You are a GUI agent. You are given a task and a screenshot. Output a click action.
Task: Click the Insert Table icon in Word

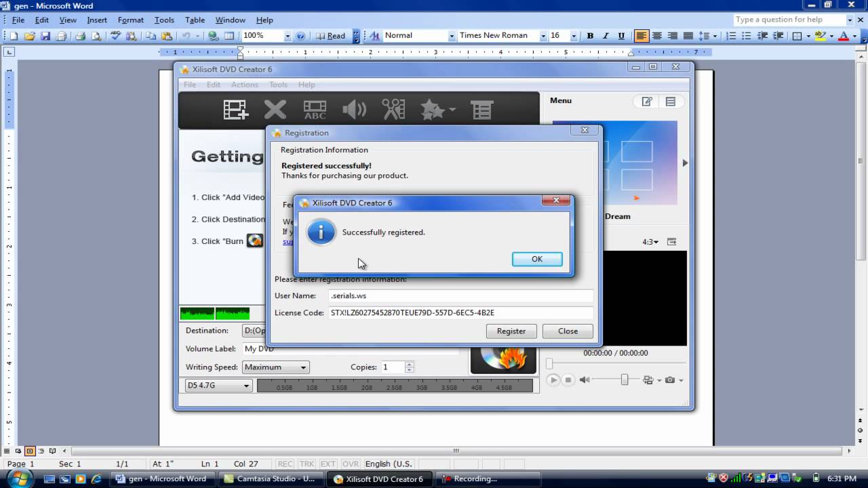(x=229, y=36)
